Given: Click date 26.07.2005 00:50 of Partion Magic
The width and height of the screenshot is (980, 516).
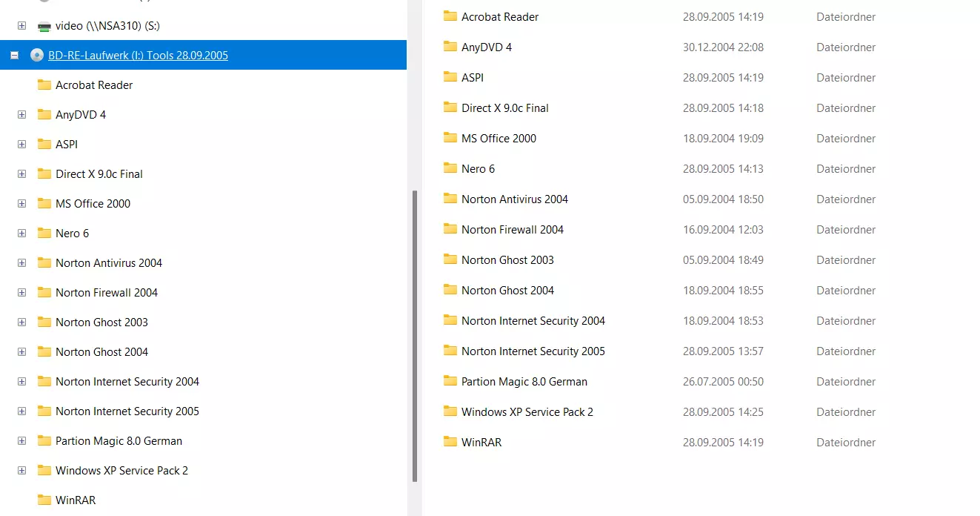Looking at the screenshot, I should (x=723, y=381).
